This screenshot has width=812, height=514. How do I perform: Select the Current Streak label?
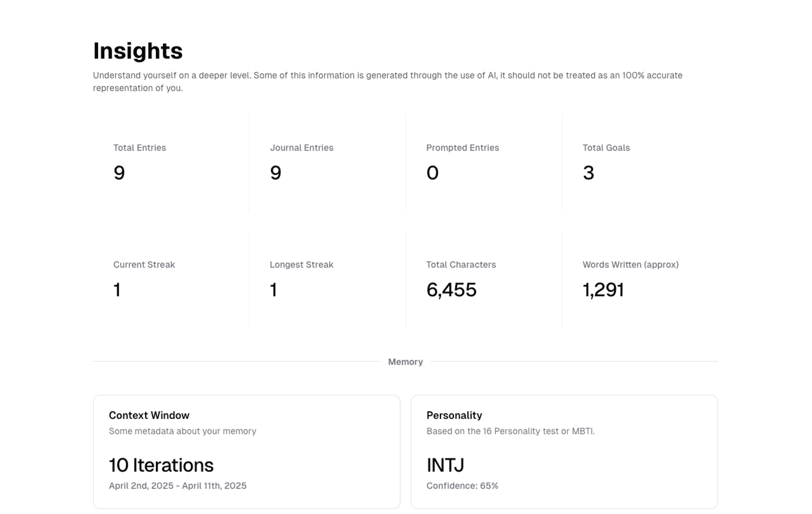[x=144, y=265]
